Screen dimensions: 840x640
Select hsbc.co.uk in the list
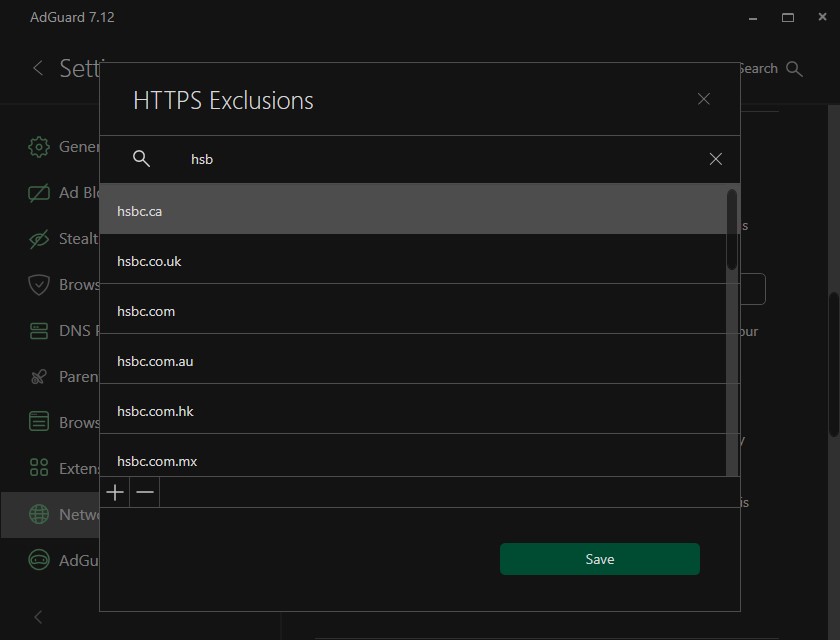(x=412, y=259)
